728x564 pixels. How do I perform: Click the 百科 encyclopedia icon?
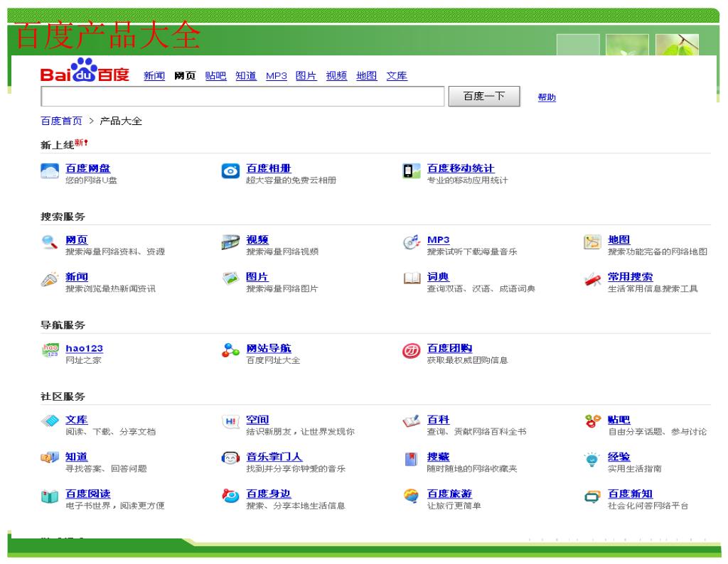tap(412, 422)
